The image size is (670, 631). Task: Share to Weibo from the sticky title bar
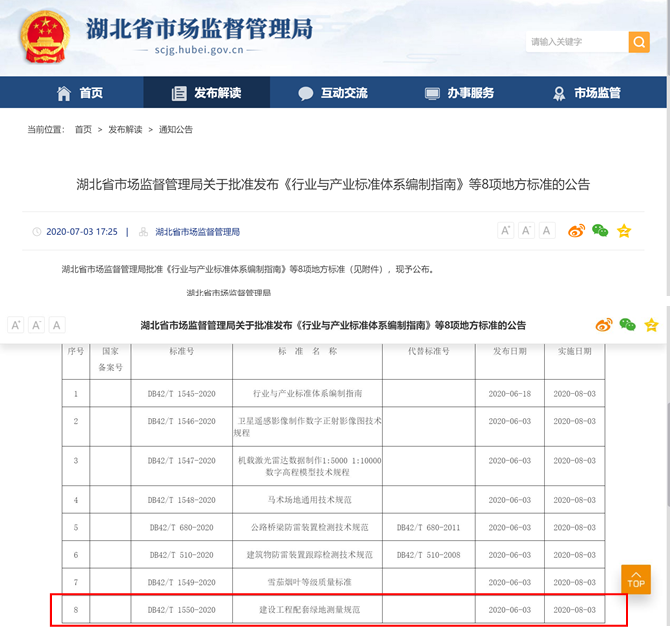(x=604, y=325)
